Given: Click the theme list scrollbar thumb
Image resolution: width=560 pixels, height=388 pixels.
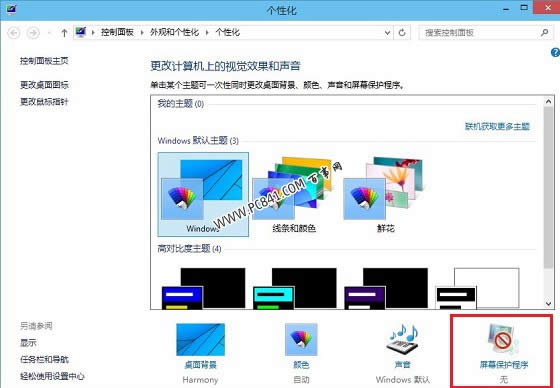Looking at the screenshot, I should pos(549,188).
